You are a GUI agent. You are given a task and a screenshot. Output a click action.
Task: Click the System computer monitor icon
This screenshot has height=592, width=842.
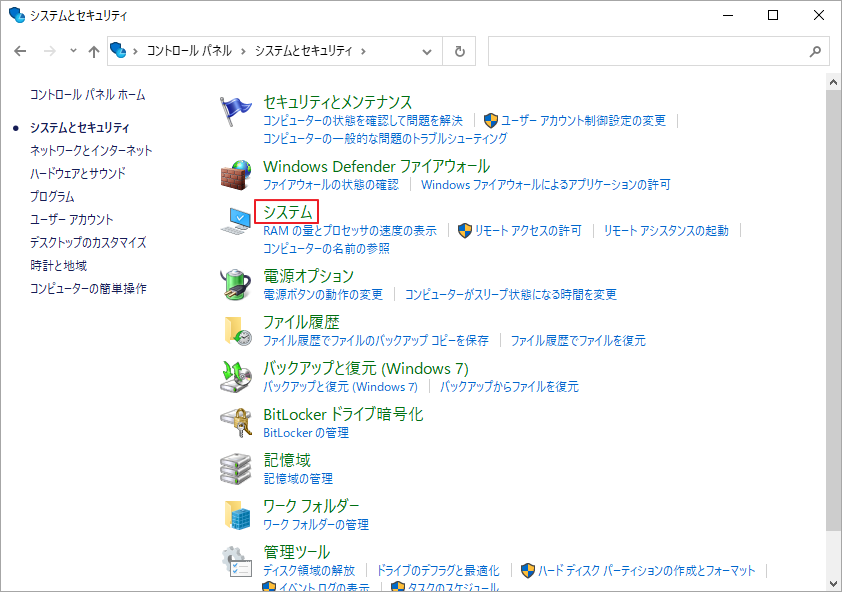[x=236, y=221]
